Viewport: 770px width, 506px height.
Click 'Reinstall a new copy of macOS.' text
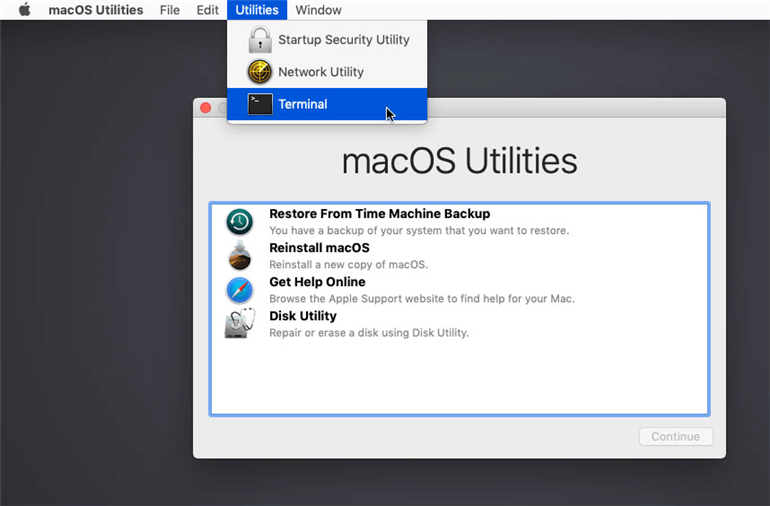point(348,264)
